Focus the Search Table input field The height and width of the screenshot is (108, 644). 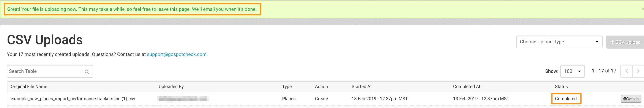click(50, 71)
